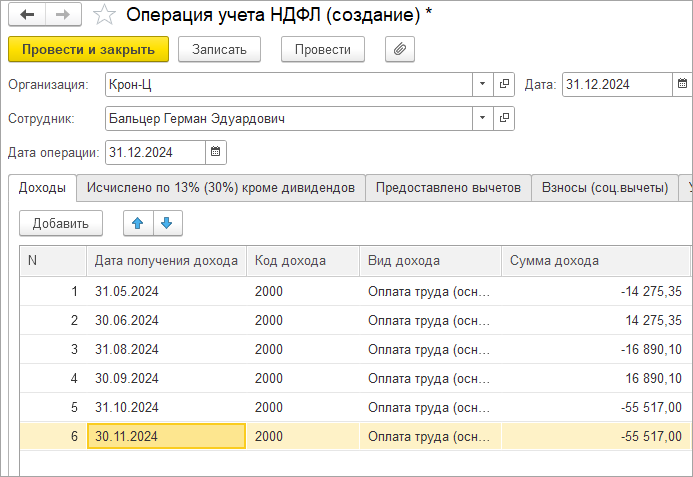Go back with the left arrow
Screen dimensions: 693x477
pos(27,15)
